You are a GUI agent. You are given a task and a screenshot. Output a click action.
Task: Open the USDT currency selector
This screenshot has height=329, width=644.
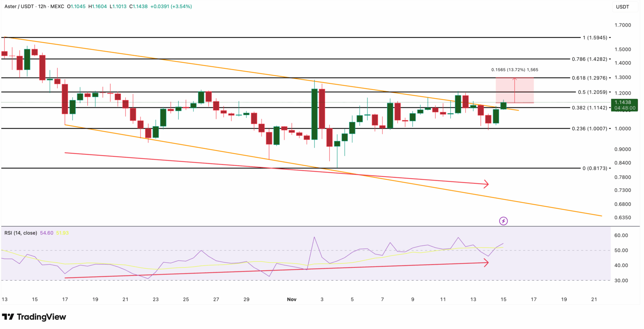[622, 7]
